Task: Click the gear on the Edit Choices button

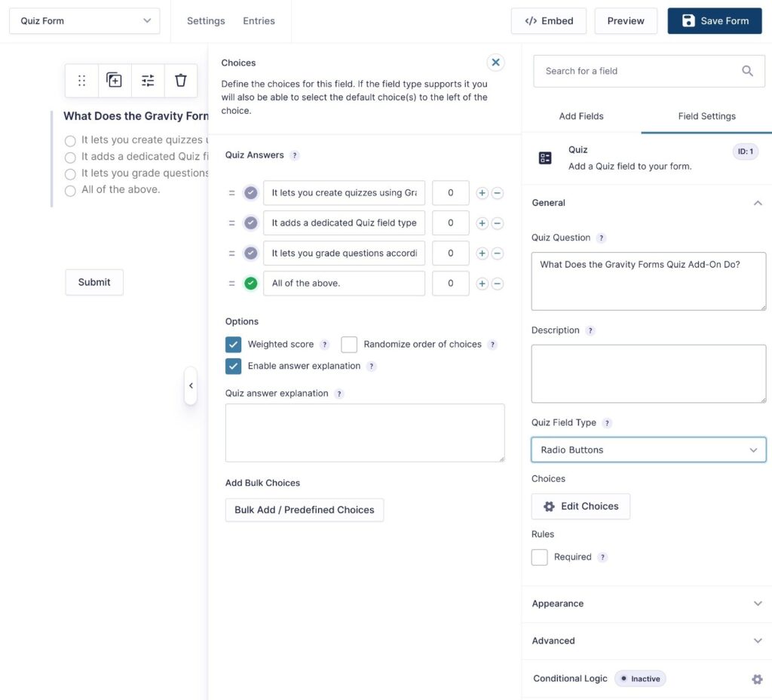Action: point(549,506)
